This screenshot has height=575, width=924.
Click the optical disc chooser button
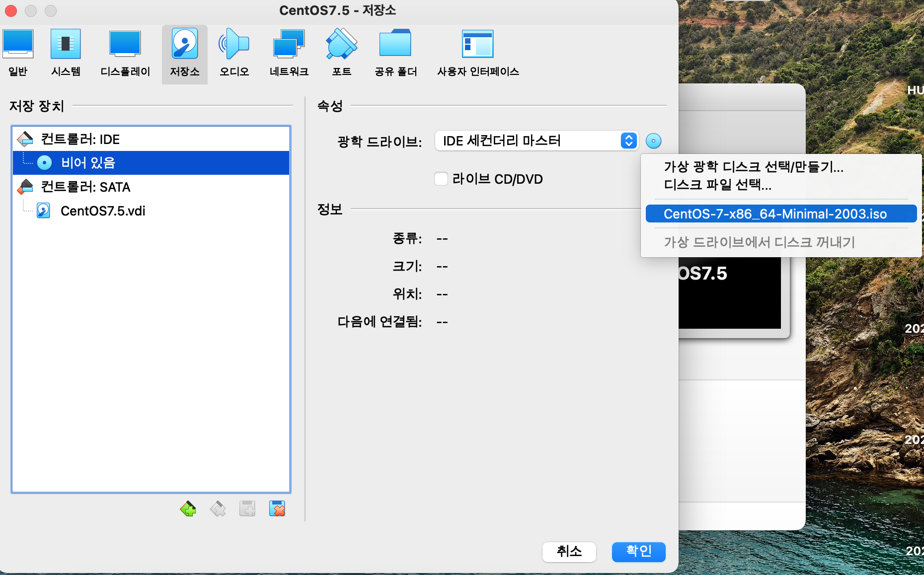pyautogui.click(x=653, y=141)
